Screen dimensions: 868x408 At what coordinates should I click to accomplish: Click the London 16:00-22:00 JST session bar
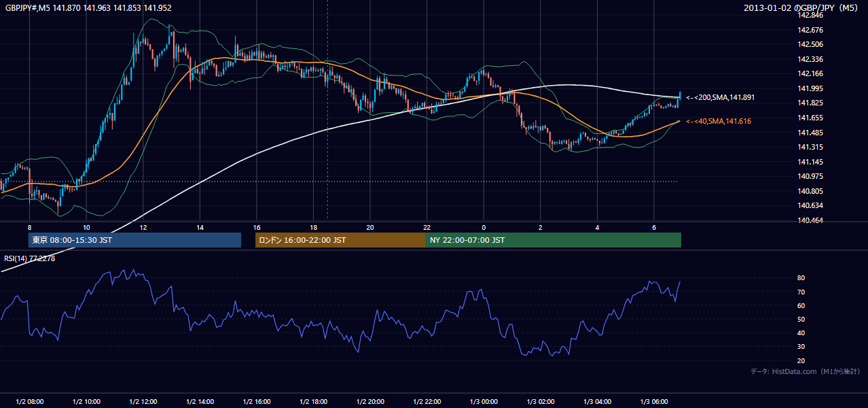[x=340, y=240]
